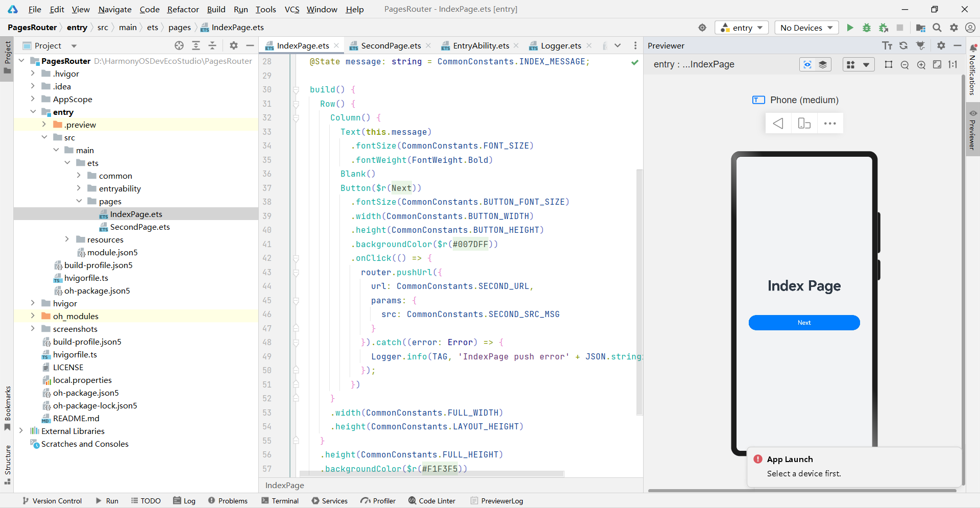
Task: Switch to Logger.ets tab
Action: pyautogui.click(x=561, y=45)
